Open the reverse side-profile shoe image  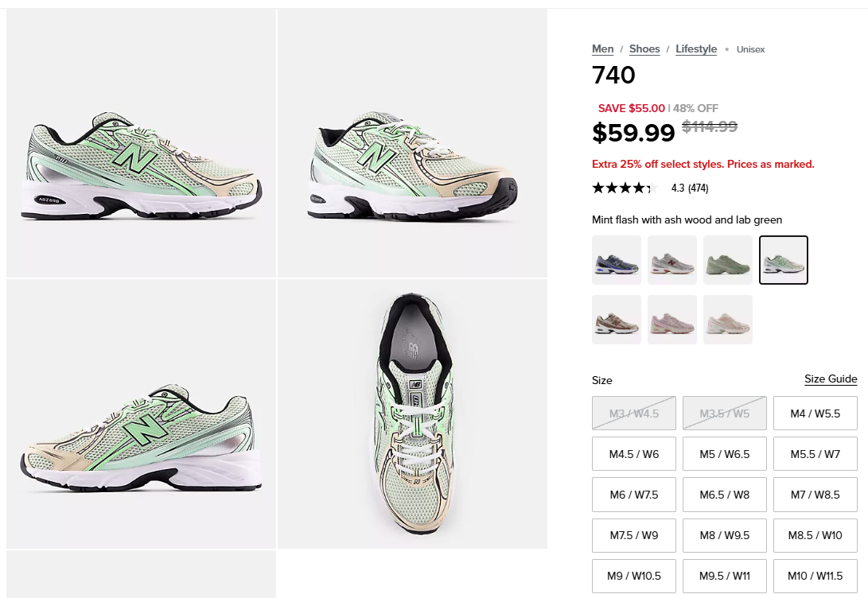tap(141, 414)
